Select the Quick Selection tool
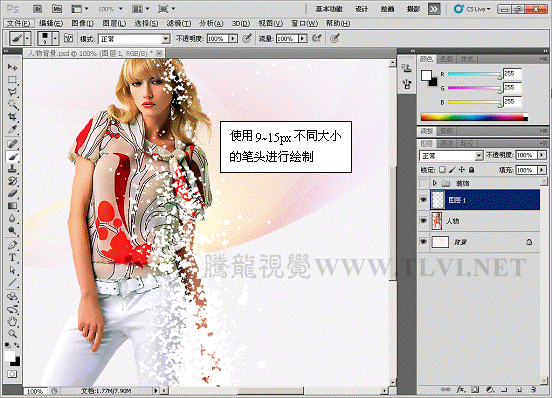 coord(12,105)
